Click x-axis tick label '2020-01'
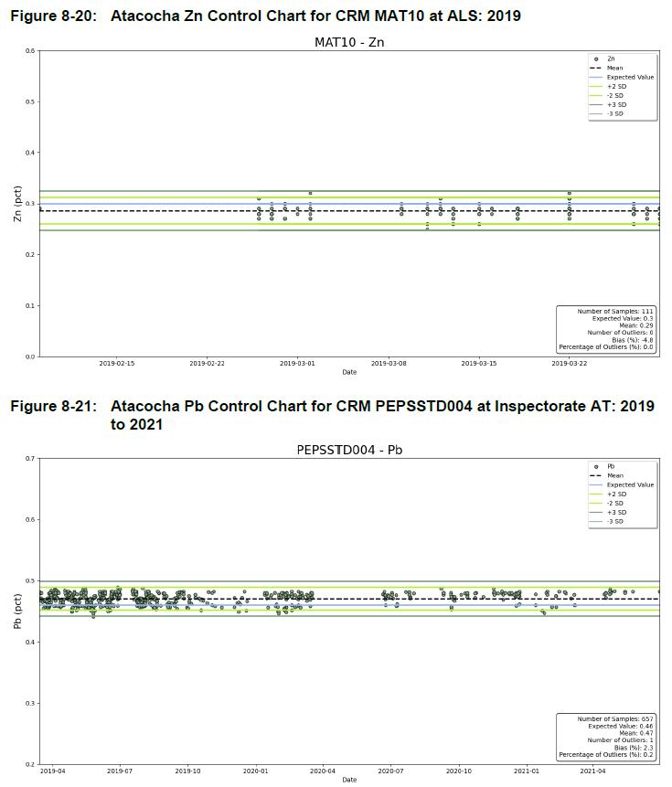Image resolution: width=672 pixels, height=787 pixels. (255, 771)
